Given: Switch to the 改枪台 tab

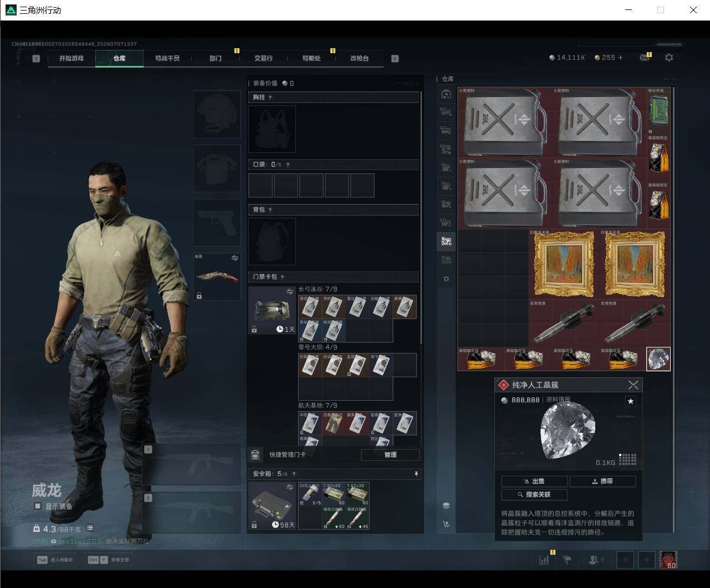Looking at the screenshot, I should point(359,58).
